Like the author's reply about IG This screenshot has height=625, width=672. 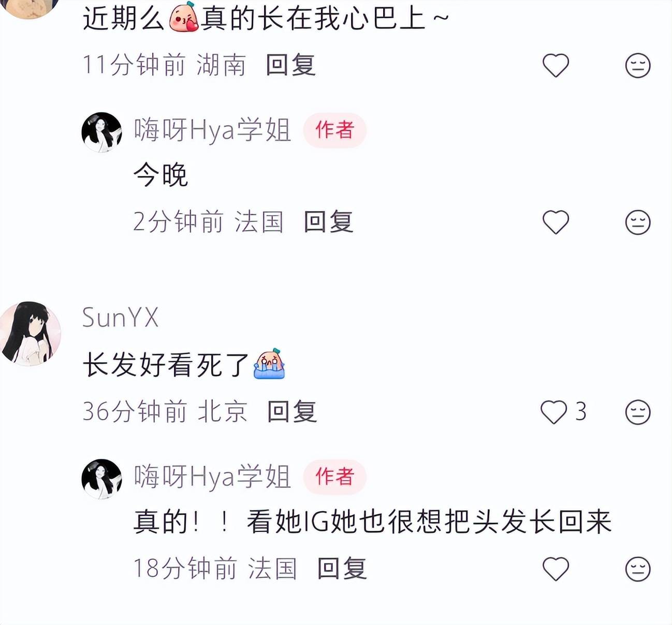click(x=556, y=569)
